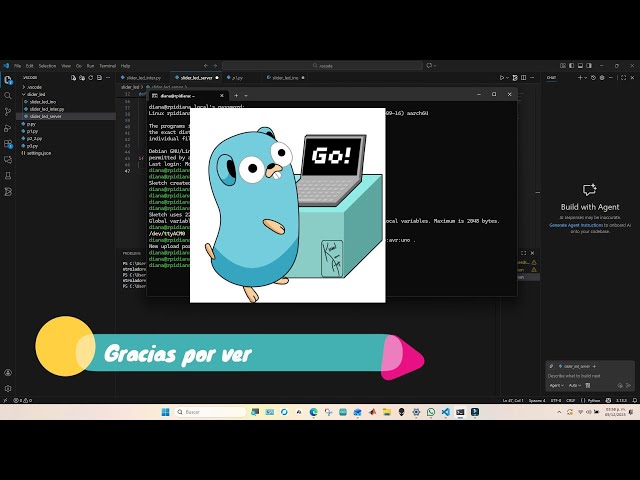Toggle primary side bar layout button

pos(571,65)
